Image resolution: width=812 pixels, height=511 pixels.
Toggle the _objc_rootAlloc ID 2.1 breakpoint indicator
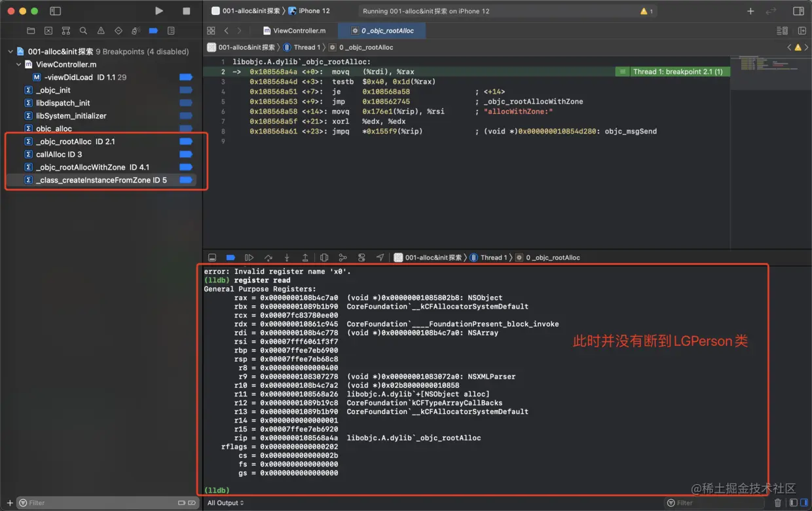(x=186, y=142)
